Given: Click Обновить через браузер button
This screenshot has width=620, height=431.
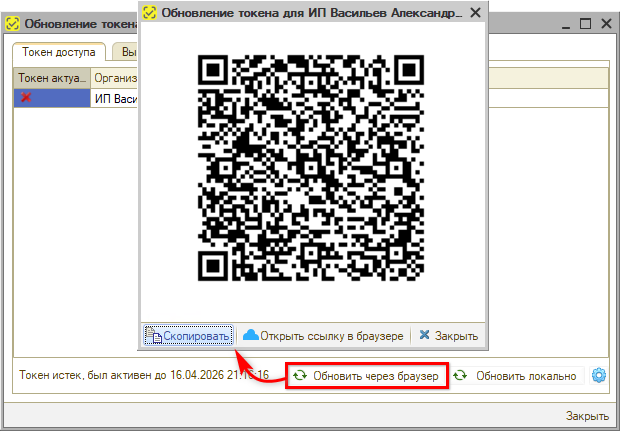Looking at the screenshot, I should point(365,376).
